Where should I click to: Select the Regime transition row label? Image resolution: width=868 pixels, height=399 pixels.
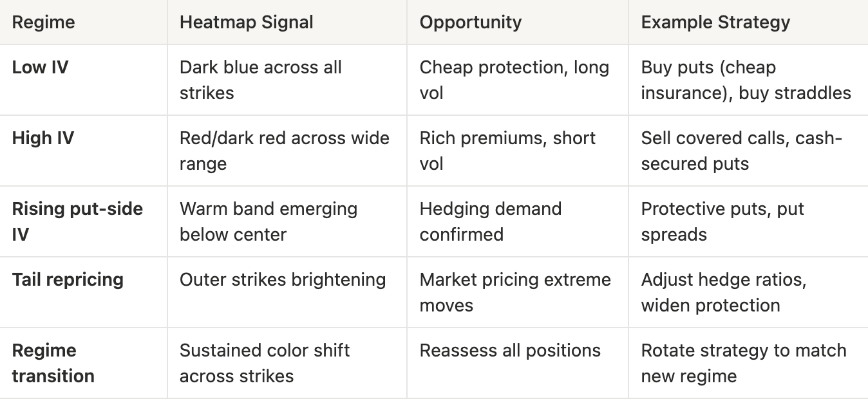click(53, 363)
